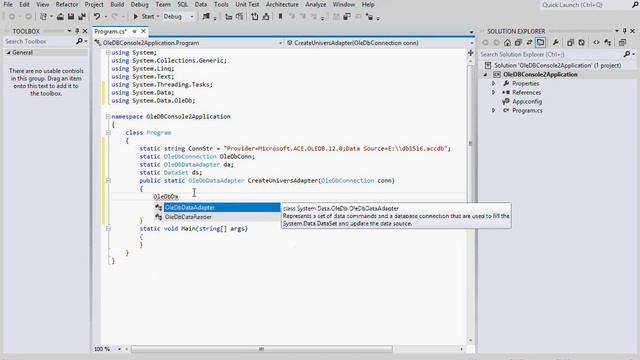Viewport: 640px width, 360px height.
Task: Expand Program.cs node in Solution Explorer
Action: pyautogui.click(x=493, y=111)
